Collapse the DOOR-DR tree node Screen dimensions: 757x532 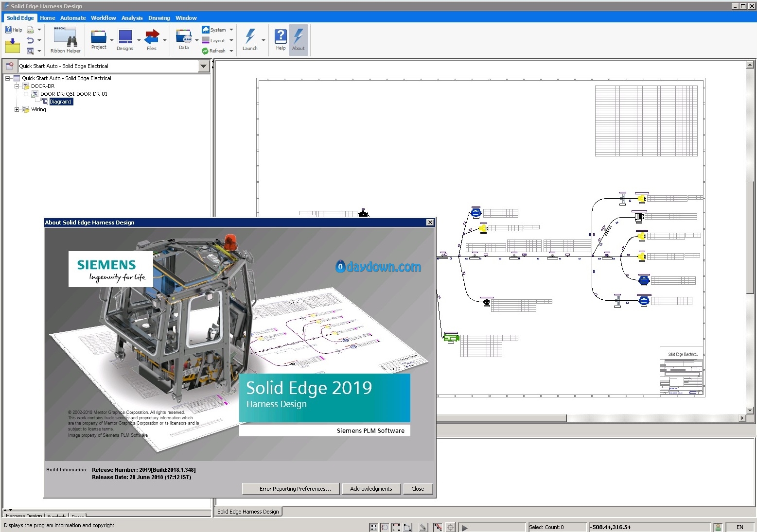pyautogui.click(x=17, y=86)
